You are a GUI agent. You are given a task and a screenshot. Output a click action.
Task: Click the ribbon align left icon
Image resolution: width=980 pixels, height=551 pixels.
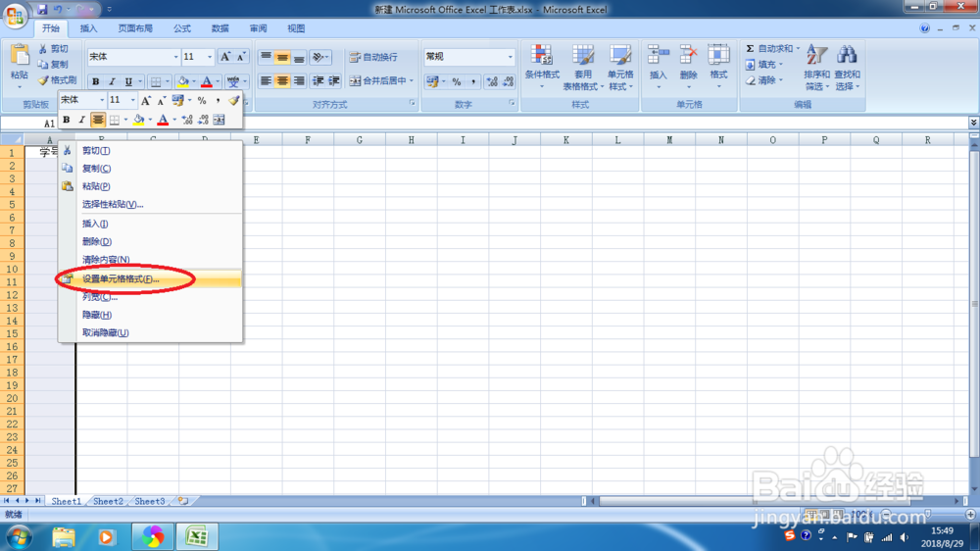point(266,81)
